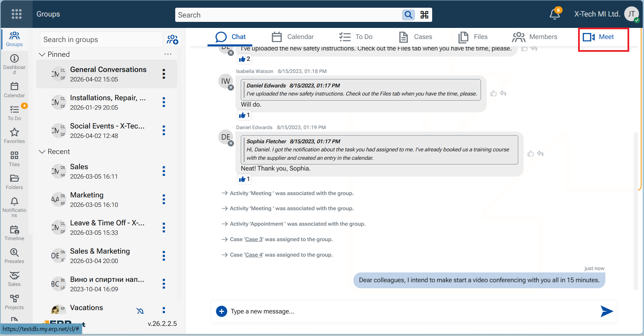The height and width of the screenshot is (336, 644).
Task: Open Timeline in the left sidebar
Action: coord(14,233)
